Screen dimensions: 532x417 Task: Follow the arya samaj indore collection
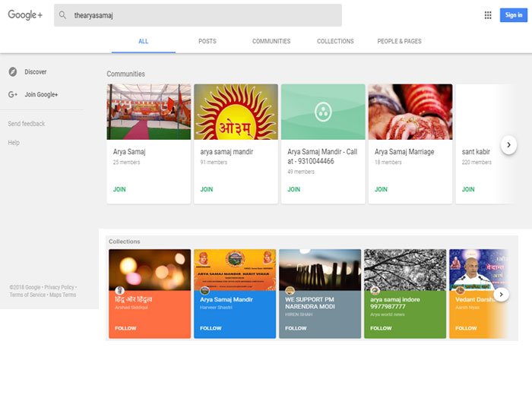tap(381, 328)
